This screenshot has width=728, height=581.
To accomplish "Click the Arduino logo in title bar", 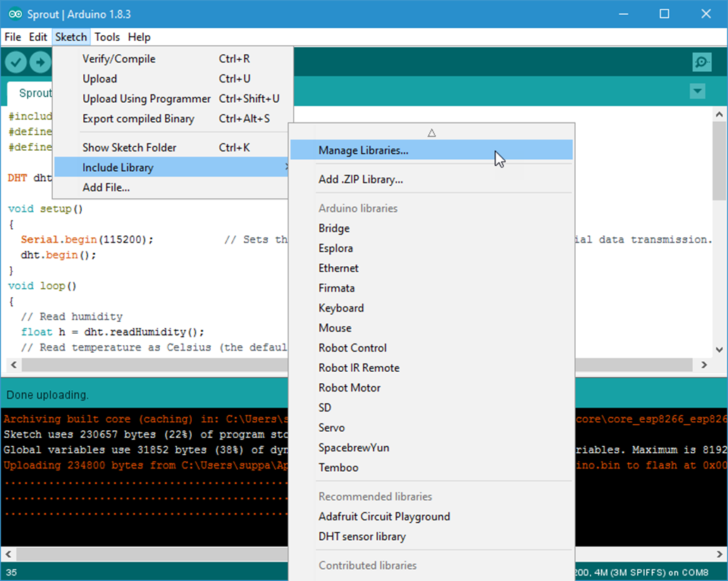I will [16, 14].
